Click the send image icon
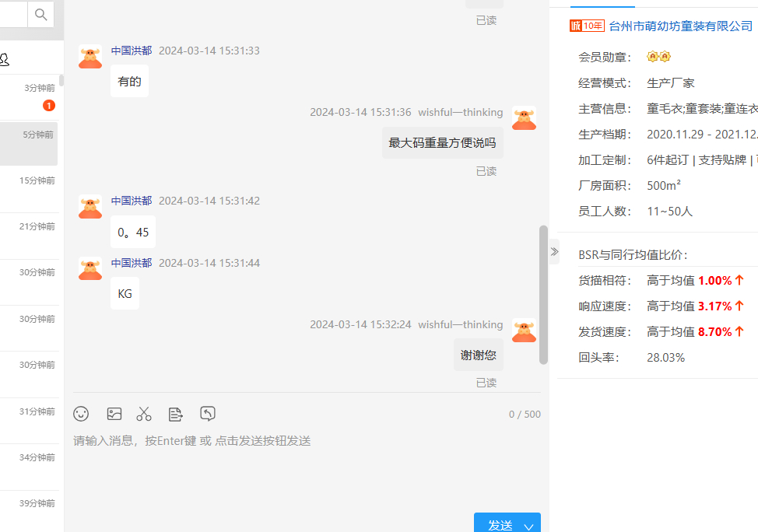 [x=114, y=414]
